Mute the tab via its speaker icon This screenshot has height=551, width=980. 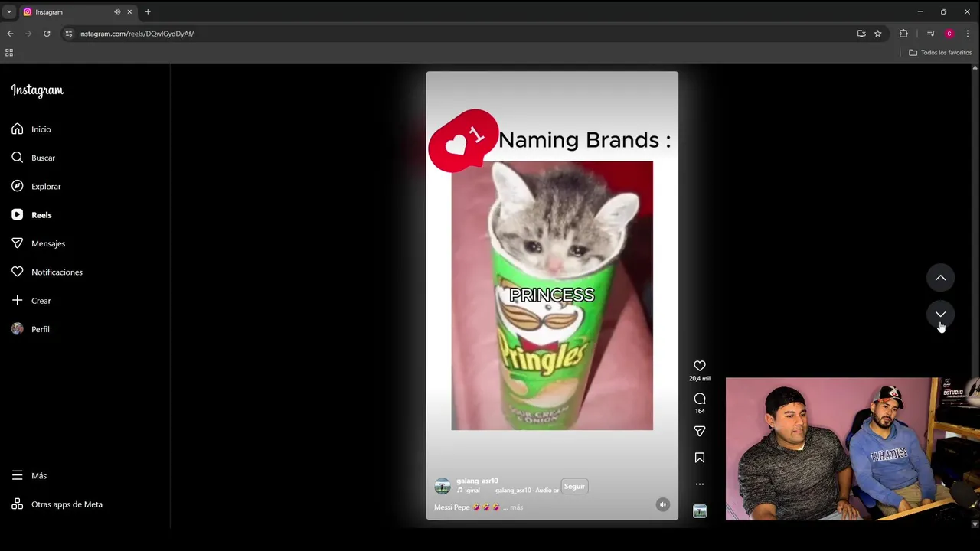(x=117, y=12)
